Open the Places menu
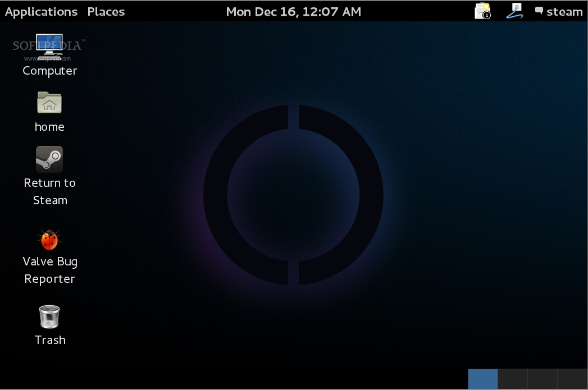The image size is (588, 390). [x=106, y=11]
